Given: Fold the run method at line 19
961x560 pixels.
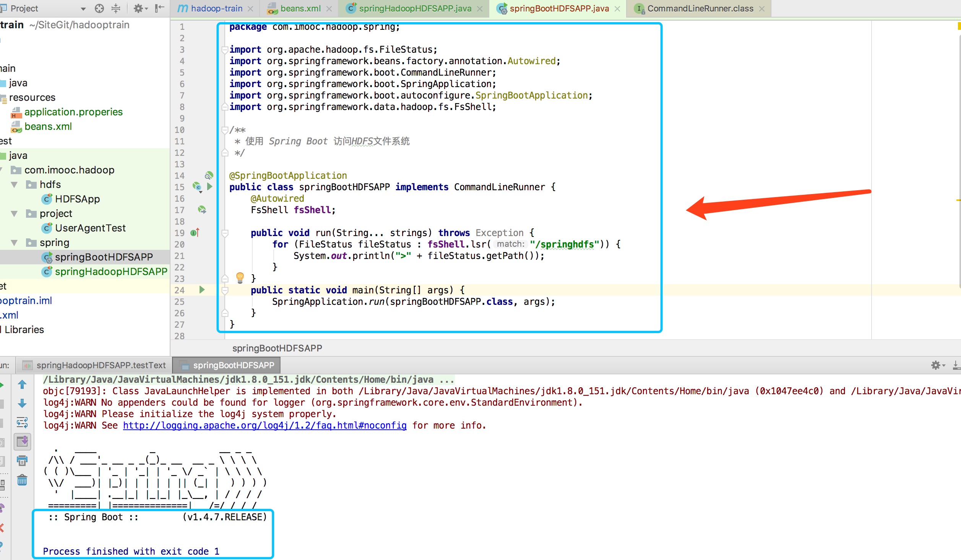Looking at the screenshot, I should [x=225, y=233].
